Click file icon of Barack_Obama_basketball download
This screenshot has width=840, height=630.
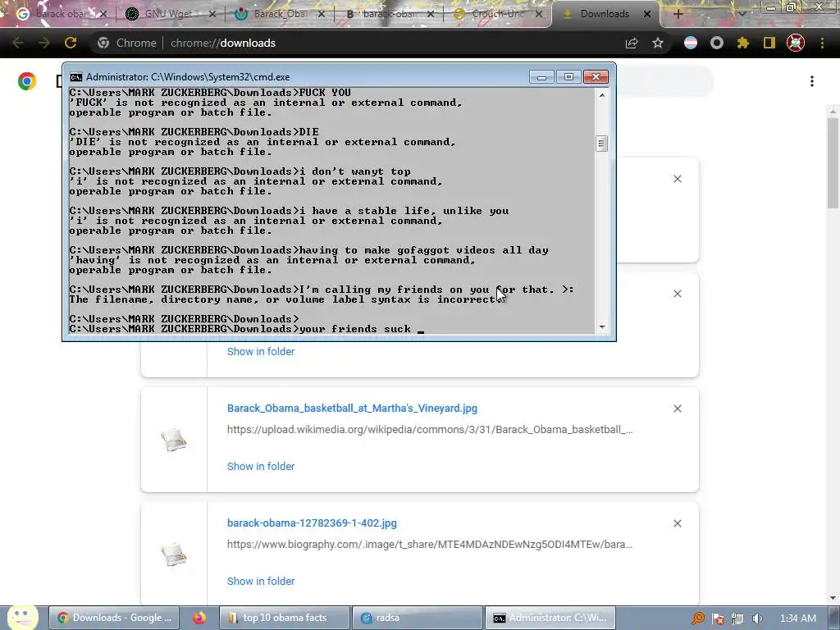pos(174,440)
